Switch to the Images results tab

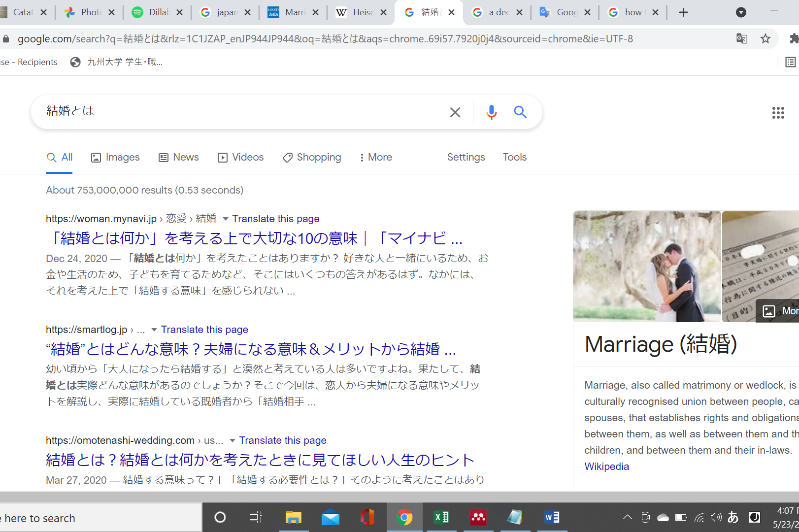[x=115, y=157]
